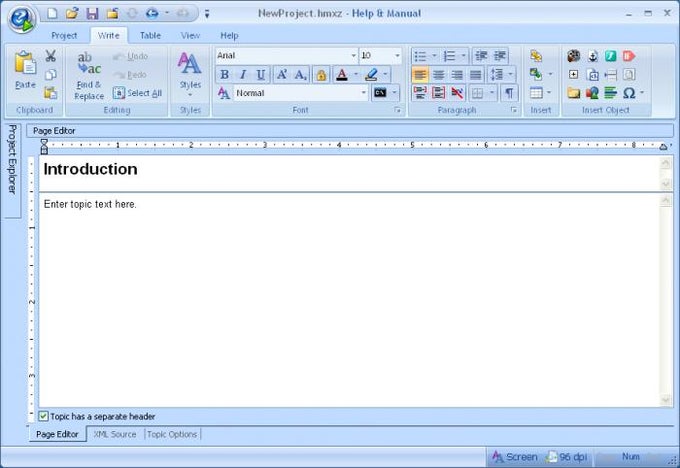680x468 pixels.
Task: Open Paragraph dialog launcher corner button
Action: tap(514, 110)
